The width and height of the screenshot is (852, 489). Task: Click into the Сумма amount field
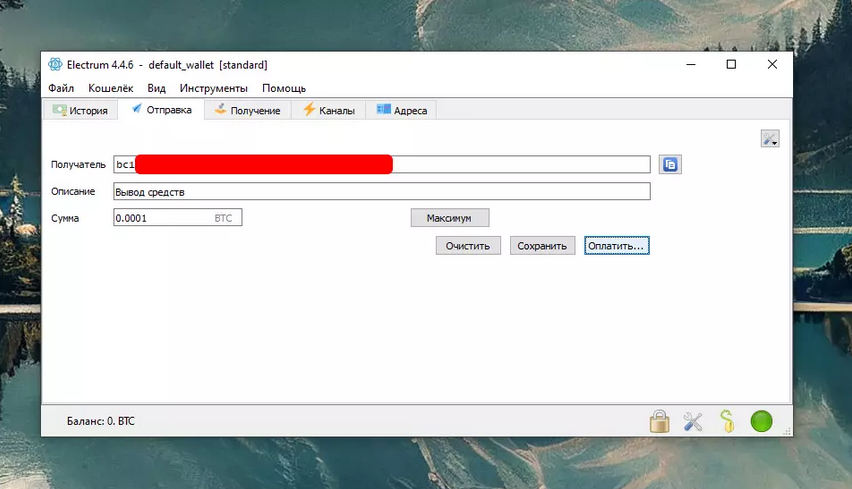pos(162,217)
